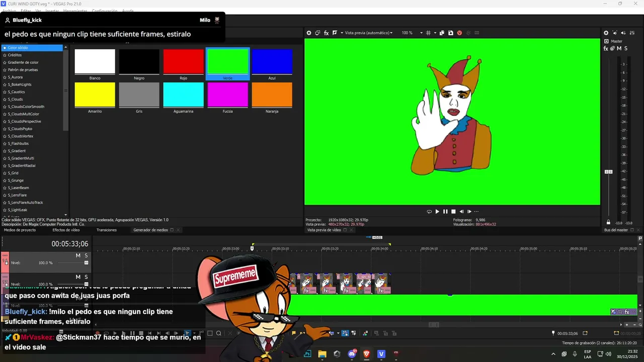Open Brave browser from the taskbar

tap(366, 354)
